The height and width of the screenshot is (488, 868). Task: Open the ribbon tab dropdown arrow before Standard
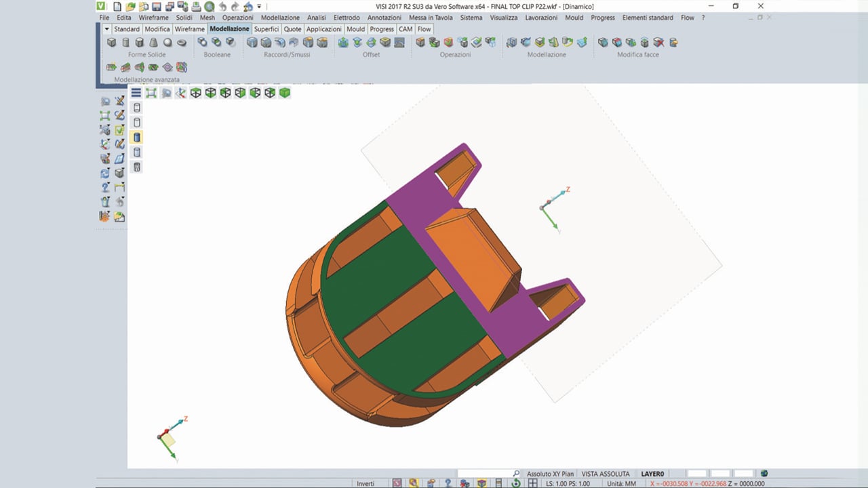(x=106, y=29)
